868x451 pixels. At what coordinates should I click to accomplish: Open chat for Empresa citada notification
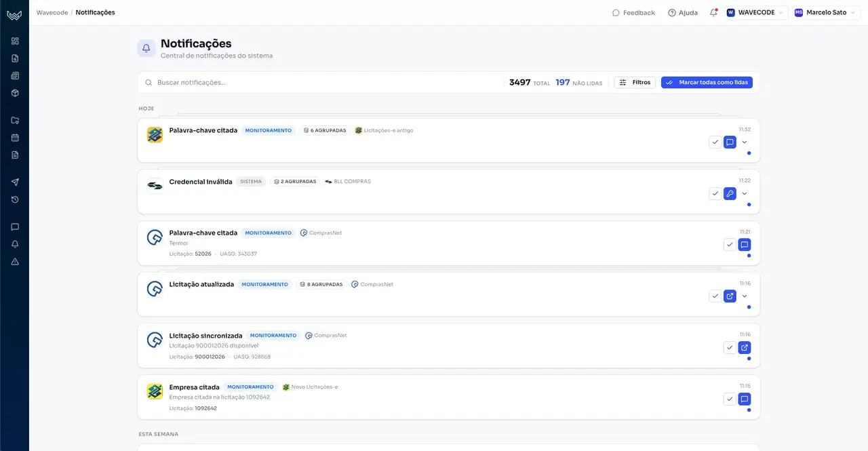pyautogui.click(x=744, y=399)
